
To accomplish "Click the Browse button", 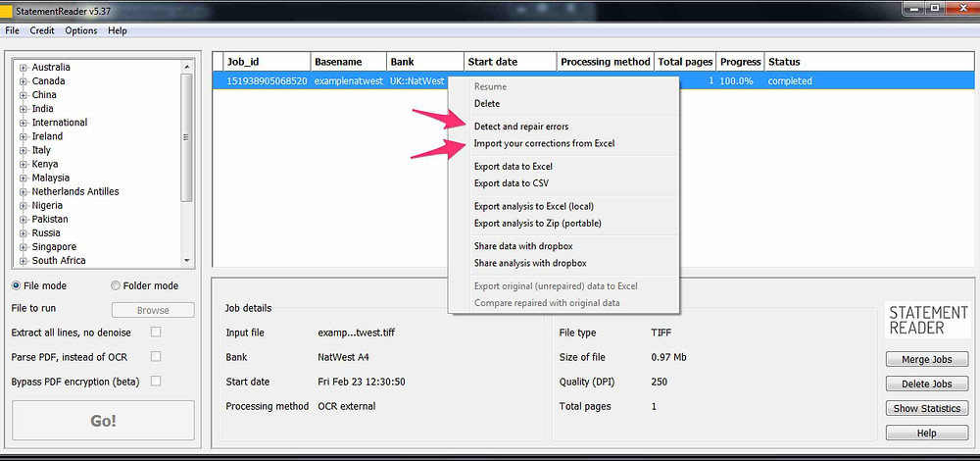I will (x=153, y=310).
